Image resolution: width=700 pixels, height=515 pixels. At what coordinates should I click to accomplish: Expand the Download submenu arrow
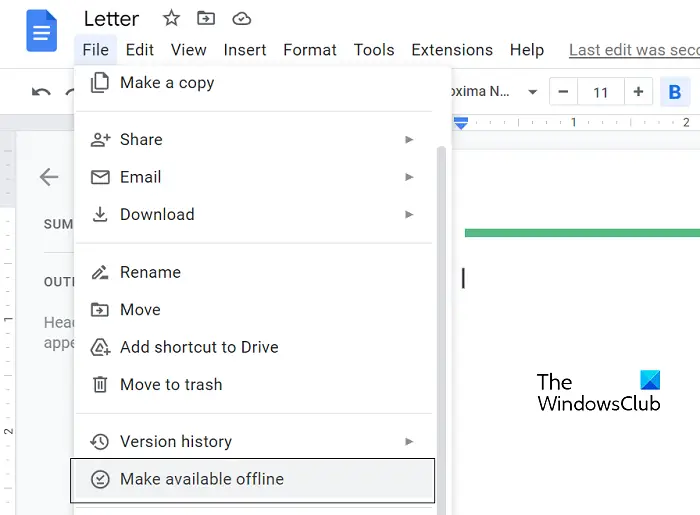(x=408, y=215)
